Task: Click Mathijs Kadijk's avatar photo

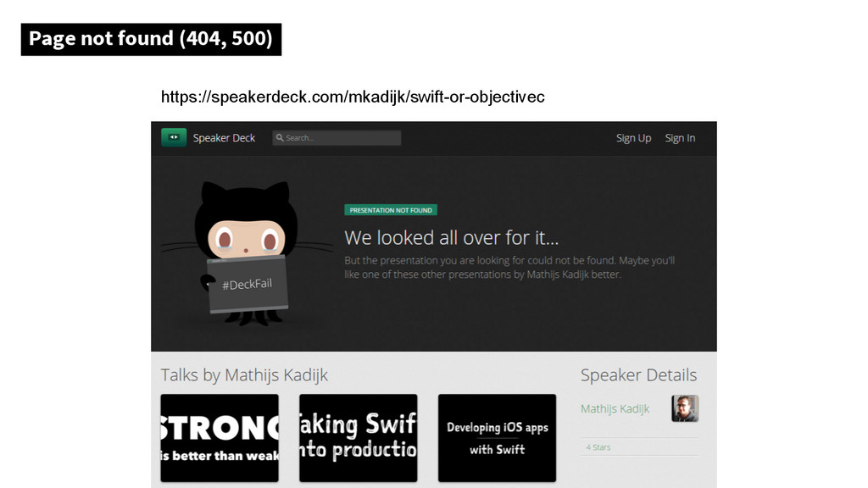Action: tap(685, 408)
